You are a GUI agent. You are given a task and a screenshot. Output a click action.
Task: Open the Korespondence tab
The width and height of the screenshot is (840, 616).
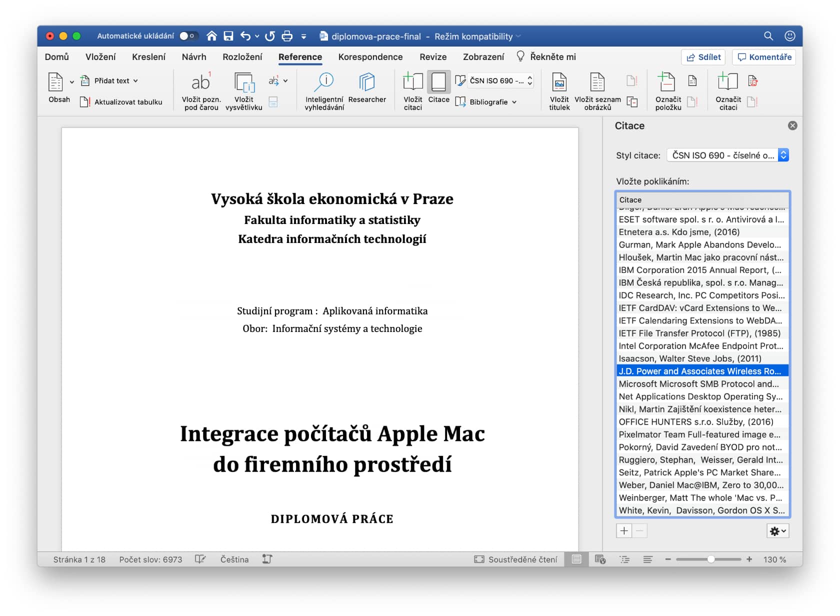pyautogui.click(x=370, y=57)
